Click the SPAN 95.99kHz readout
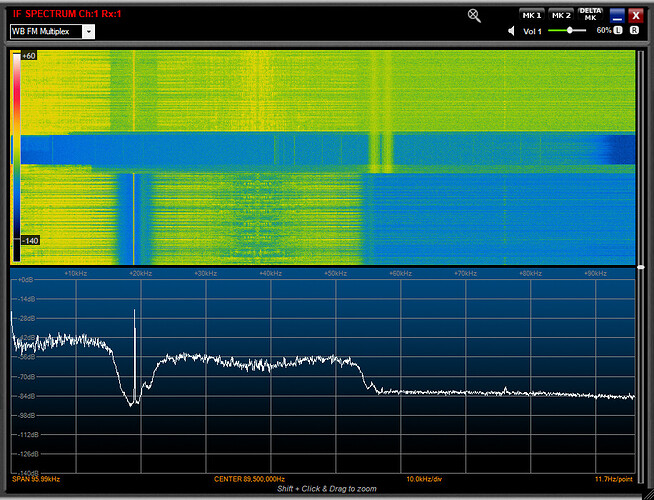The image size is (654, 500). click(36, 479)
